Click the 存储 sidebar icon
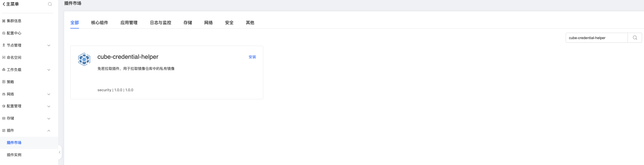Screen dimensions: 644x165 (x=4, y=118)
